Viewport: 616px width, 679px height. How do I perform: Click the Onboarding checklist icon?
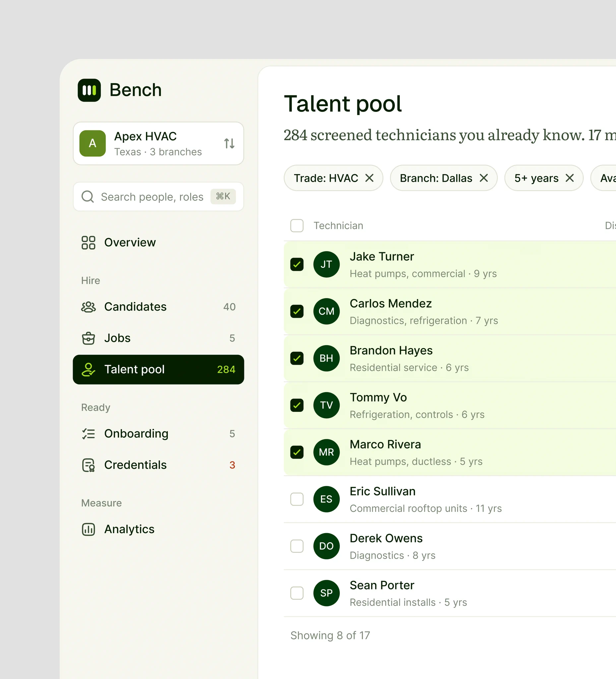click(x=88, y=434)
